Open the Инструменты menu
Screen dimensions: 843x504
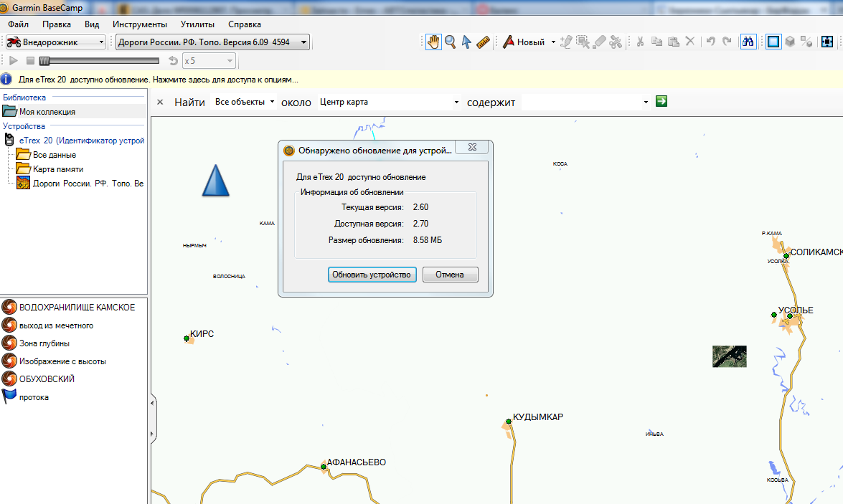coord(140,24)
